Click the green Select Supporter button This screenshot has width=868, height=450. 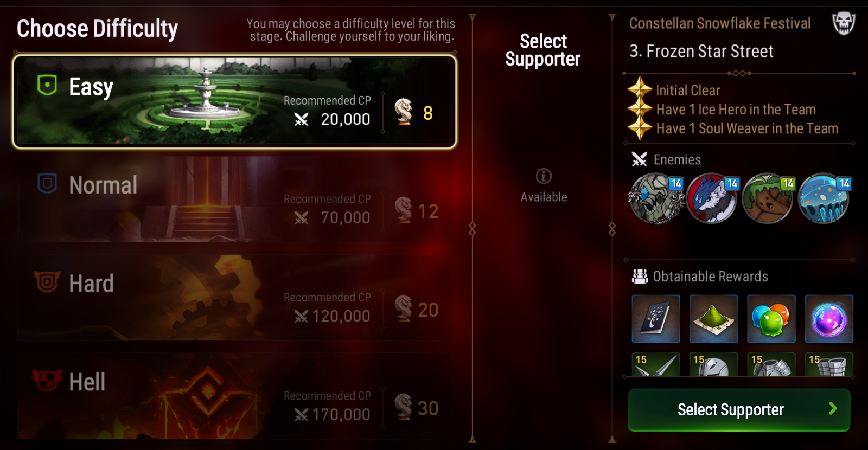pyautogui.click(x=739, y=410)
